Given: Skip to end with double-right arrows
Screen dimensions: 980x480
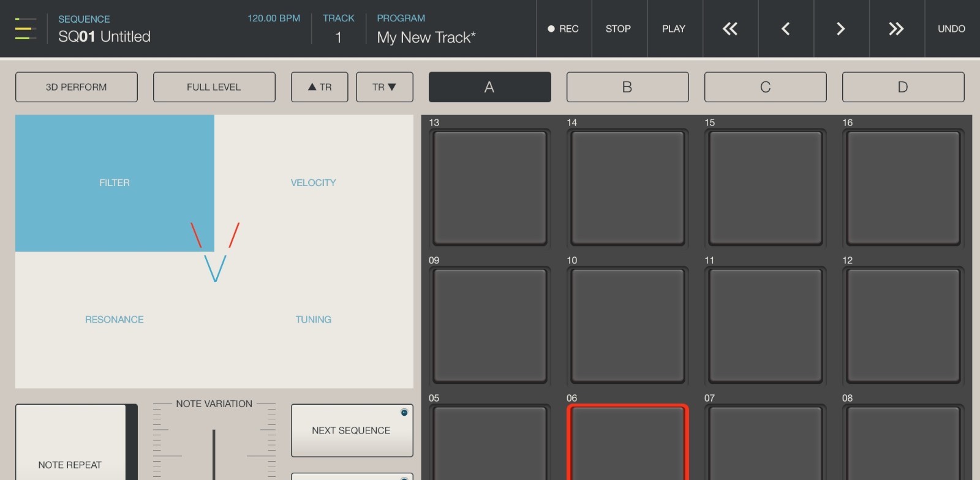Looking at the screenshot, I should (896, 29).
